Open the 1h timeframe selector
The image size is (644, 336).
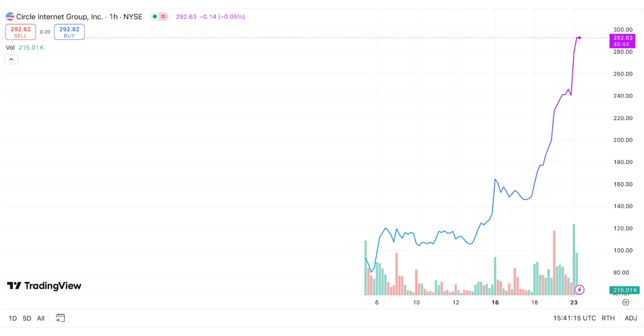point(113,16)
